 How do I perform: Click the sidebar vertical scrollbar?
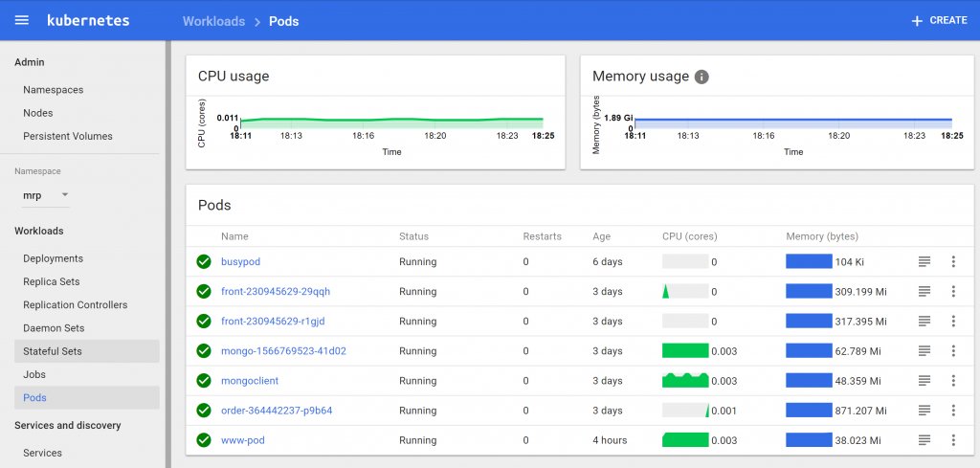pyautogui.click(x=167, y=254)
